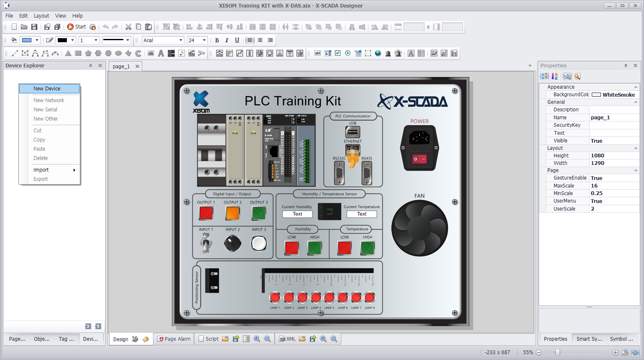Viewport: 644px width, 360px height.
Task: Select the checkbox control tool
Action: [x=338, y=53]
